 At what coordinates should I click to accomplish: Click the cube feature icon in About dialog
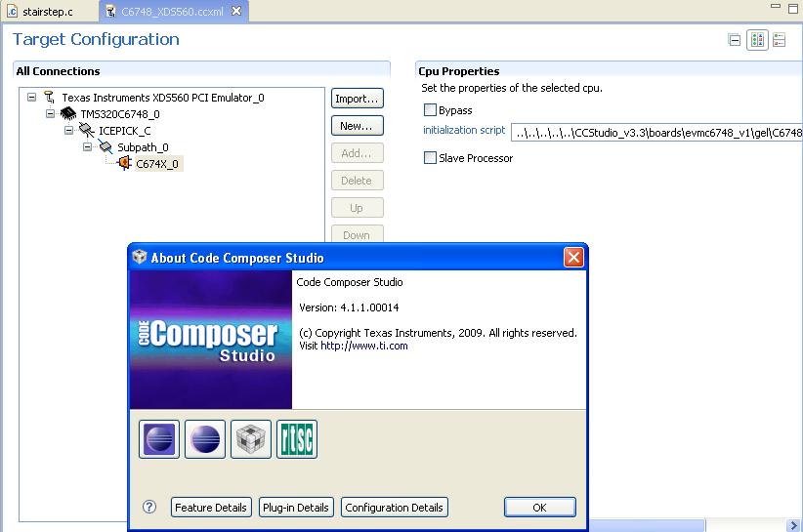click(x=251, y=439)
